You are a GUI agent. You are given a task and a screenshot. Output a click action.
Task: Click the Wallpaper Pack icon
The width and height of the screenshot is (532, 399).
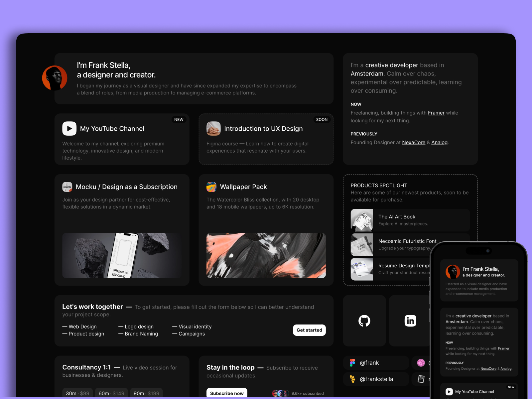tap(211, 187)
